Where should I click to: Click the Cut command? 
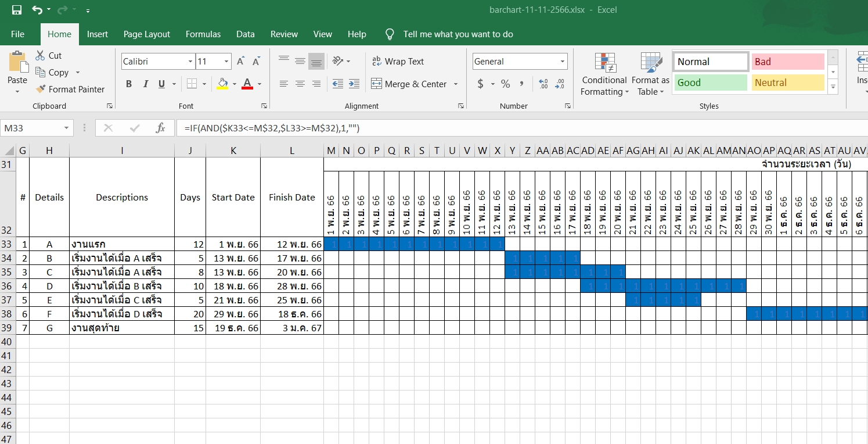49,55
